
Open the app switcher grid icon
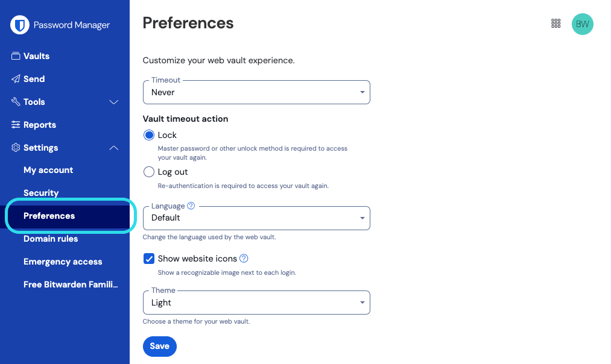[556, 24]
